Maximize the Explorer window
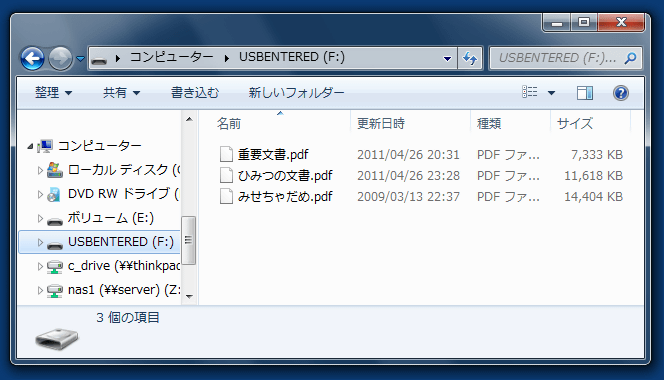Viewport: 664px width, 380px height. [x=584, y=22]
